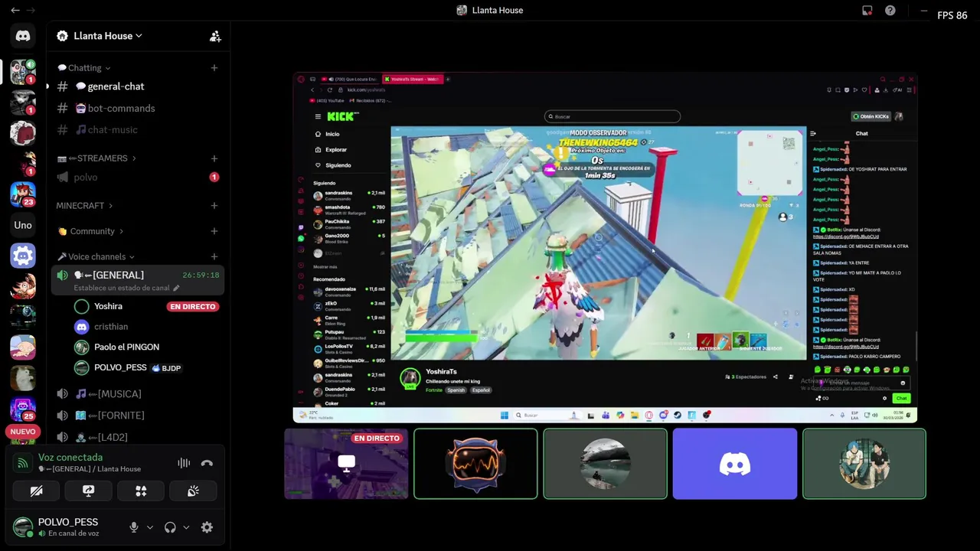
Task: Add a channel to the Community category
Action: coord(214,231)
